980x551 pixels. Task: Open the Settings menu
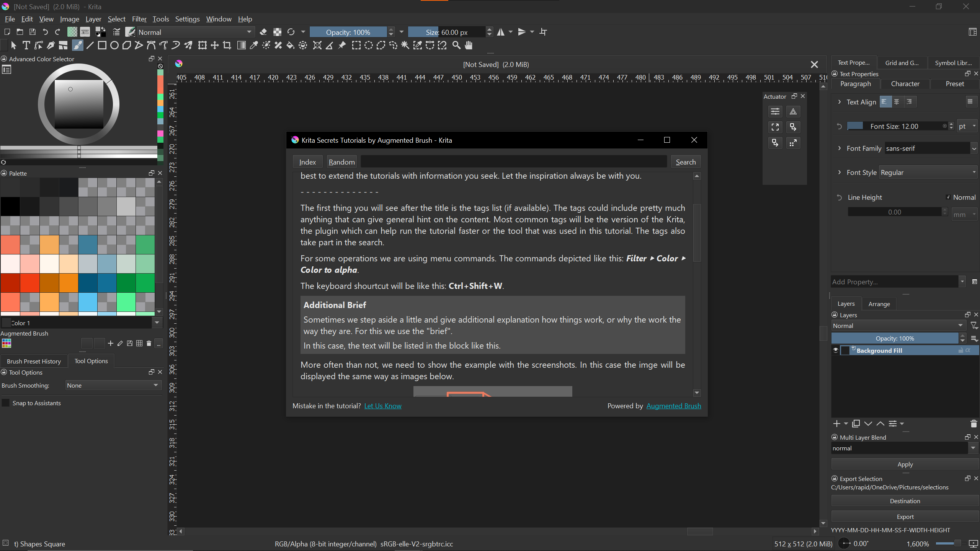[x=187, y=19]
